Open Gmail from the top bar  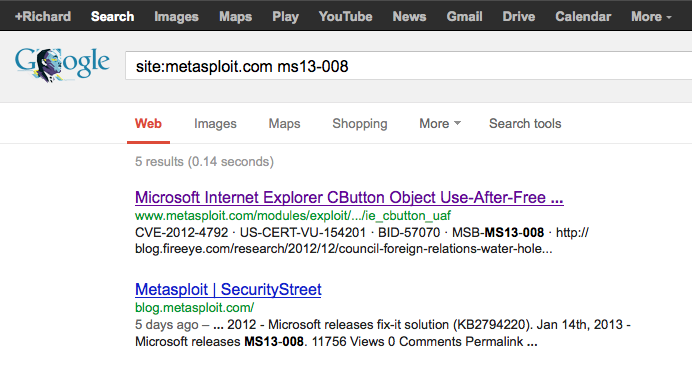point(464,16)
